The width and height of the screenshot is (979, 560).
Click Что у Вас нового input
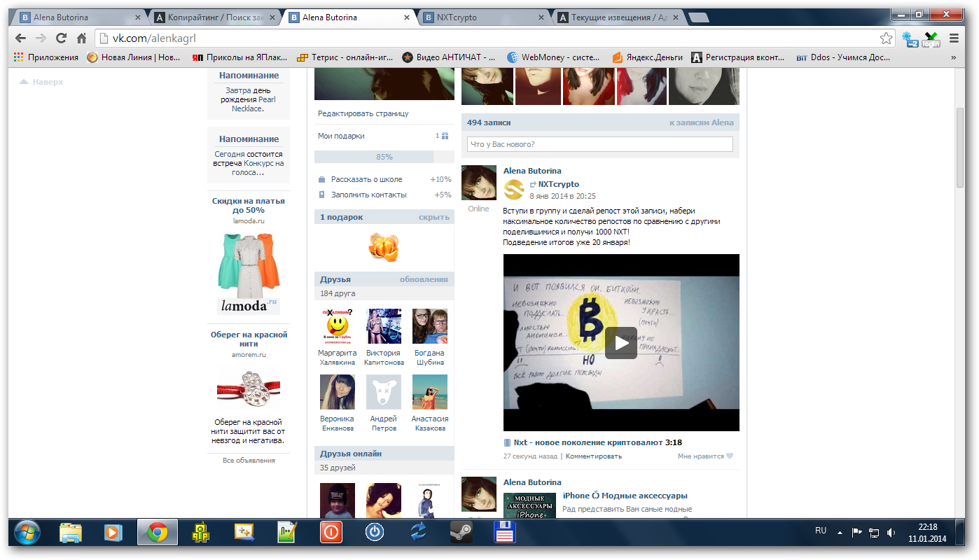600,144
